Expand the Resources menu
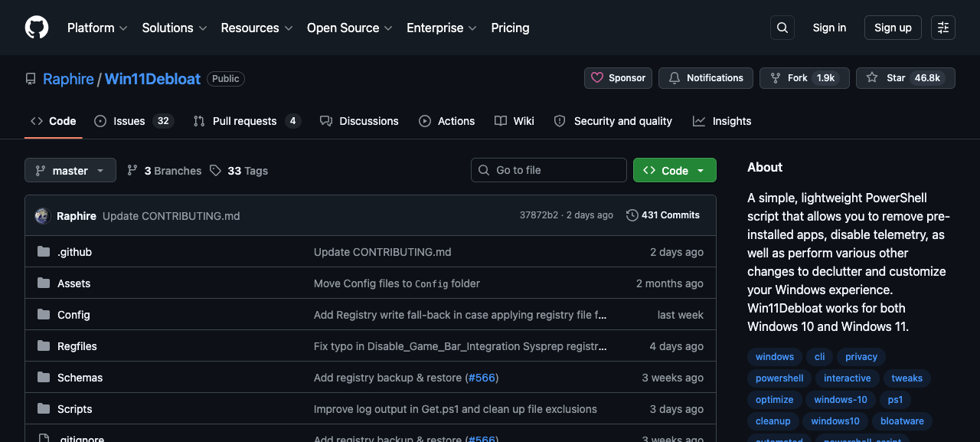The image size is (980, 442). pos(256,28)
